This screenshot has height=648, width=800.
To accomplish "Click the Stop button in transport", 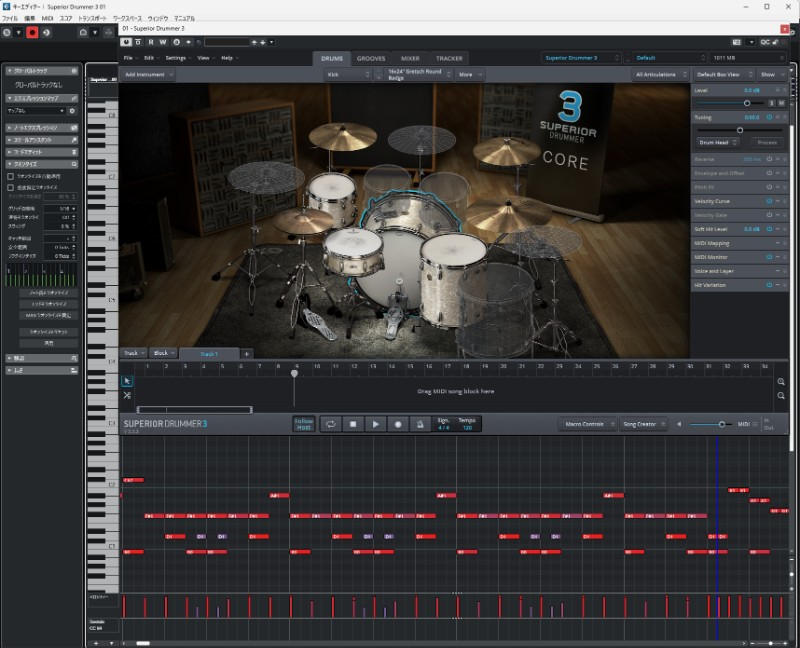I will tap(352, 424).
